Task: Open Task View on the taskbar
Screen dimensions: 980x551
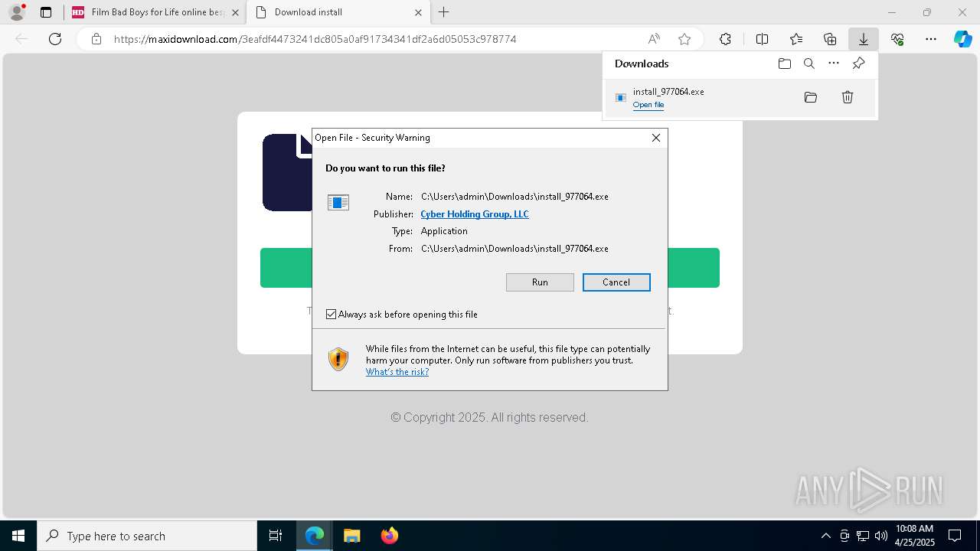Action: tap(276, 536)
